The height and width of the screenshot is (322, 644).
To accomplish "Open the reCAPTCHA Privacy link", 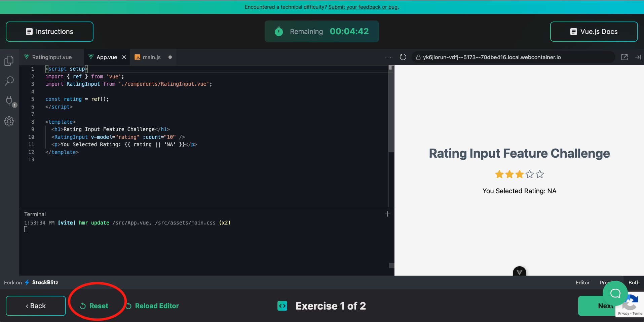I will pyautogui.click(x=623, y=314).
